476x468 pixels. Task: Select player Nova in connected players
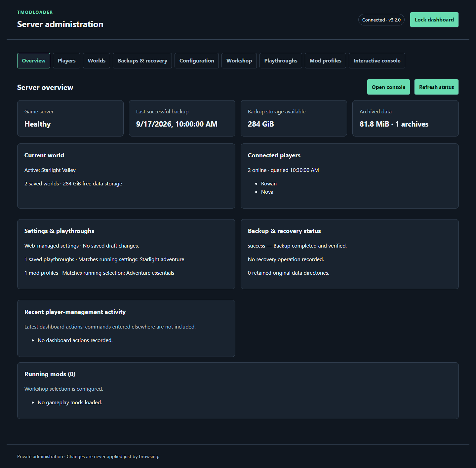tap(267, 192)
